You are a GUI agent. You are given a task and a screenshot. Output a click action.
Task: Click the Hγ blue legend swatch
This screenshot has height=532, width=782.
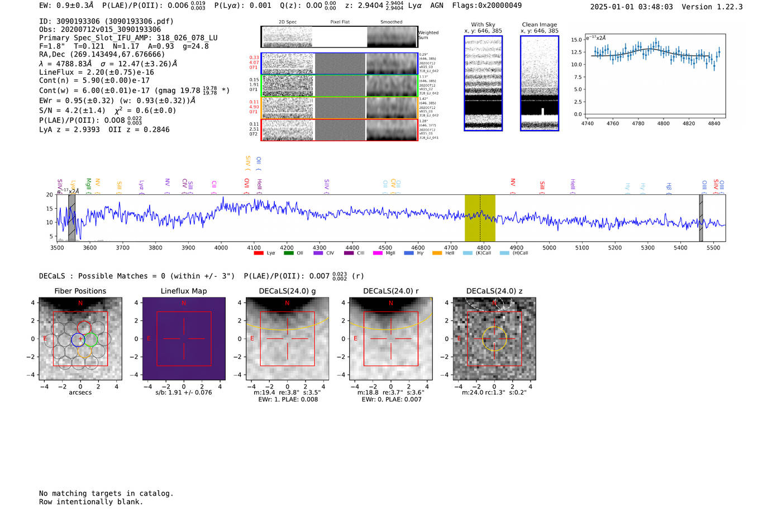coord(409,253)
